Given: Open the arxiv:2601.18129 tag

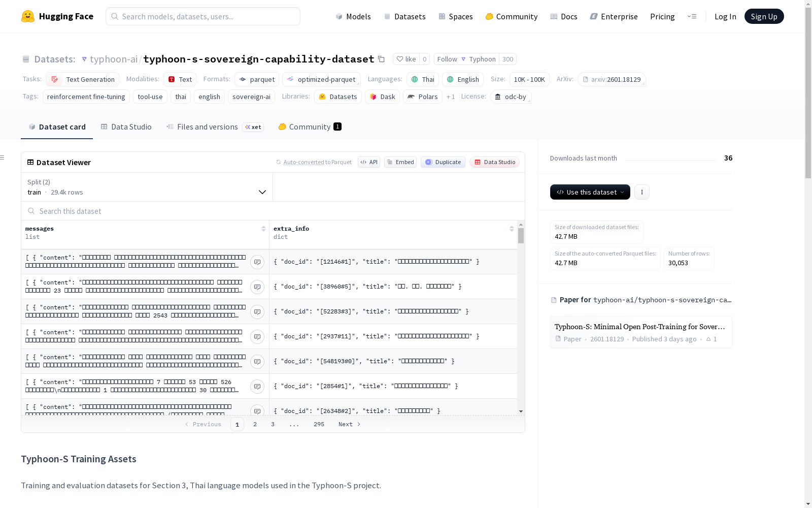Looking at the screenshot, I should 612,79.
